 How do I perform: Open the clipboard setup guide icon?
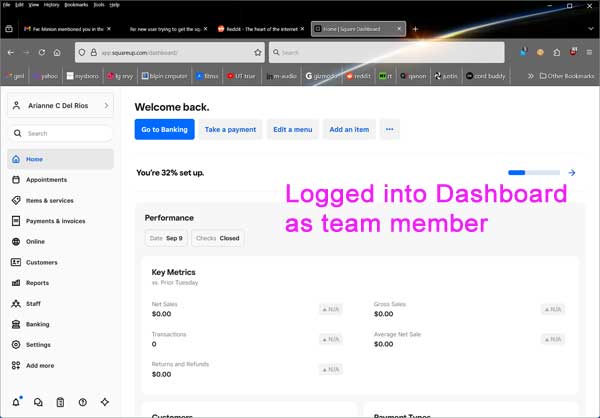[60, 402]
